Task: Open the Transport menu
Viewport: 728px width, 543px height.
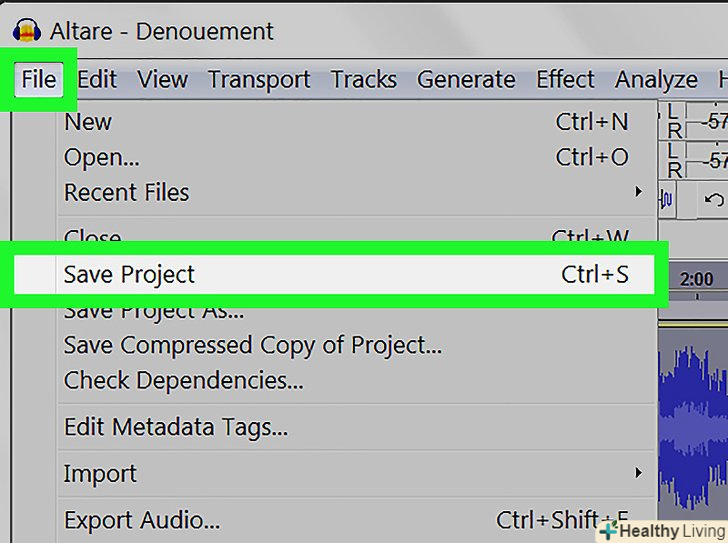Action: tap(259, 80)
